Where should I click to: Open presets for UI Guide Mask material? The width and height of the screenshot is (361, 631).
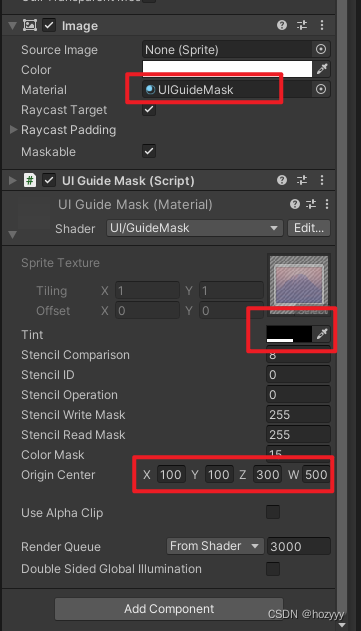(311, 204)
